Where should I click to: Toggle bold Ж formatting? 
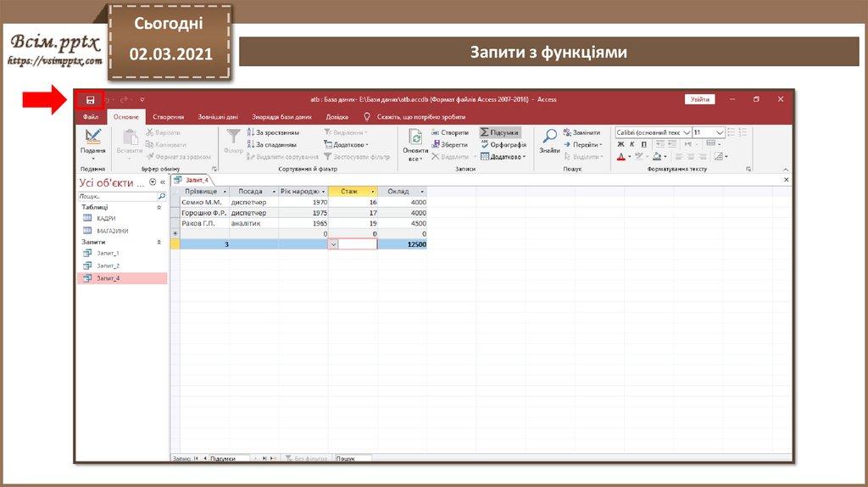pyautogui.click(x=620, y=144)
